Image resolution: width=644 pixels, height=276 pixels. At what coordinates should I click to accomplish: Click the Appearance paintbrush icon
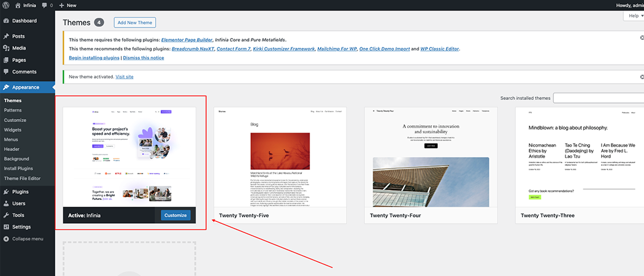click(6, 87)
